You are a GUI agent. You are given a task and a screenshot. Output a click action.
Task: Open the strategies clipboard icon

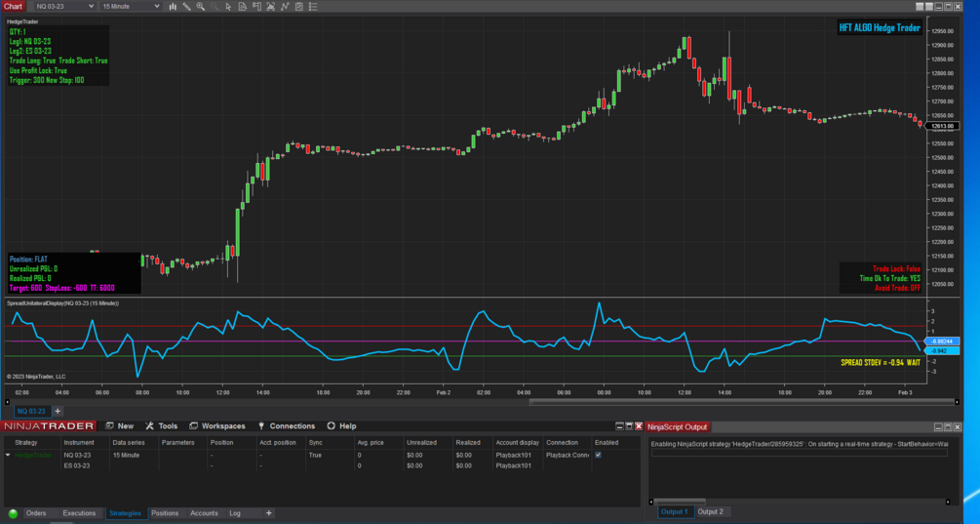pyautogui.click(x=298, y=6)
